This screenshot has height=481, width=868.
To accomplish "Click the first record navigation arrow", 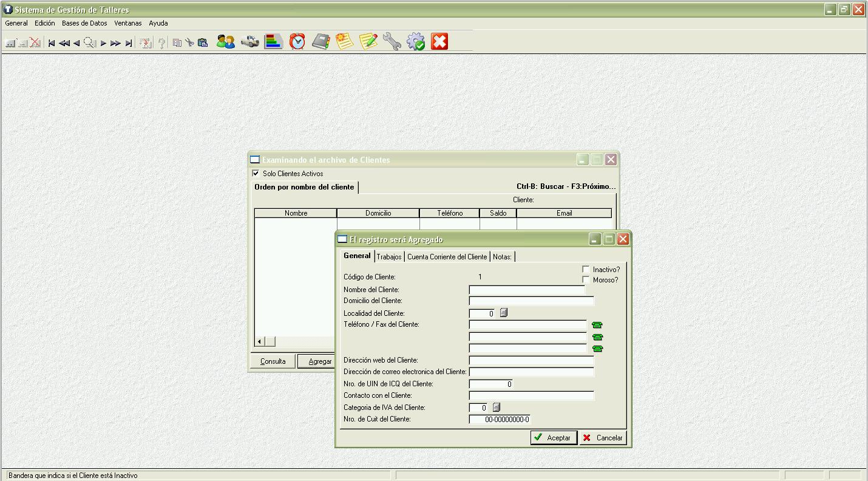I will coord(52,43).
